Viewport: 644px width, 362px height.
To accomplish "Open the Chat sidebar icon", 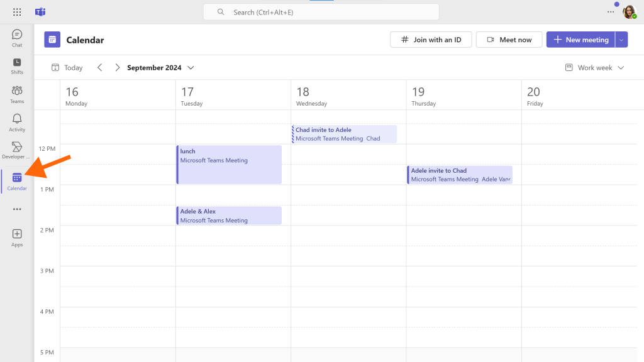I will pyautogui.click(x=17, y=38).
